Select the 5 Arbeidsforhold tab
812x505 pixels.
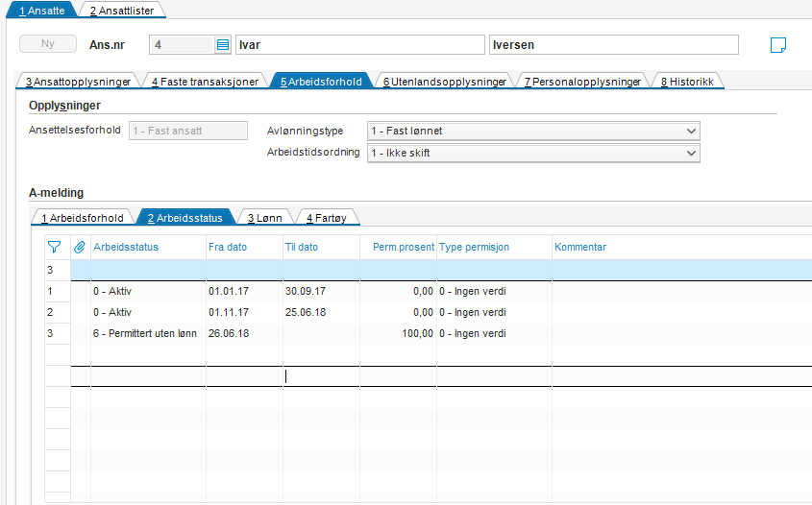321,82
